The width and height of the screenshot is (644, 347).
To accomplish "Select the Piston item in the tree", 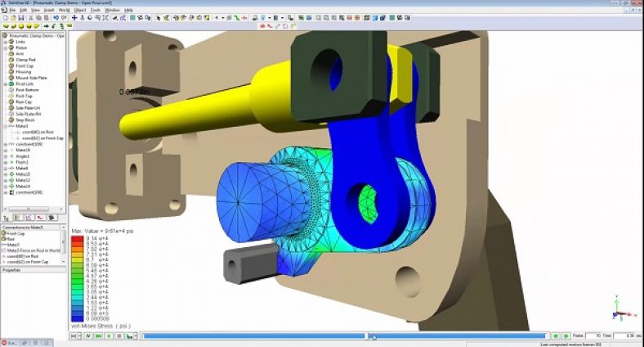I will (21, 47).
